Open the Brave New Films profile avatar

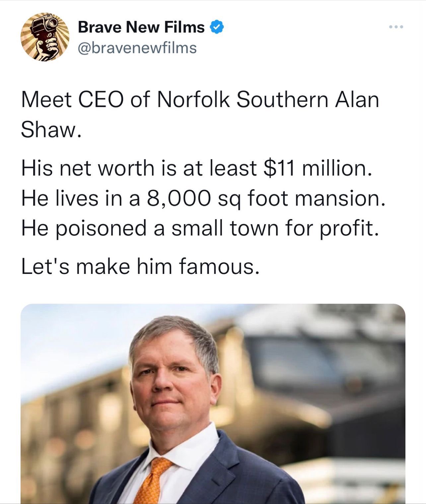click(45, 37)
